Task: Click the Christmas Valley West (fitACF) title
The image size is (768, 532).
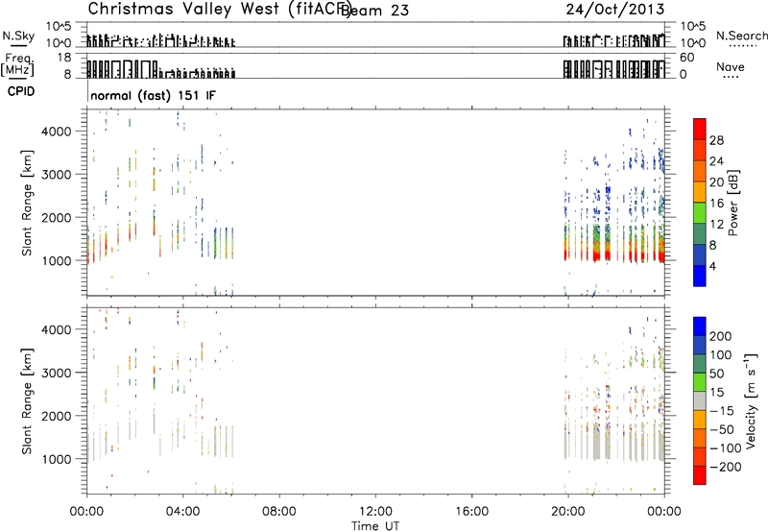Action: pyautogui.click(x=219, y=9)
